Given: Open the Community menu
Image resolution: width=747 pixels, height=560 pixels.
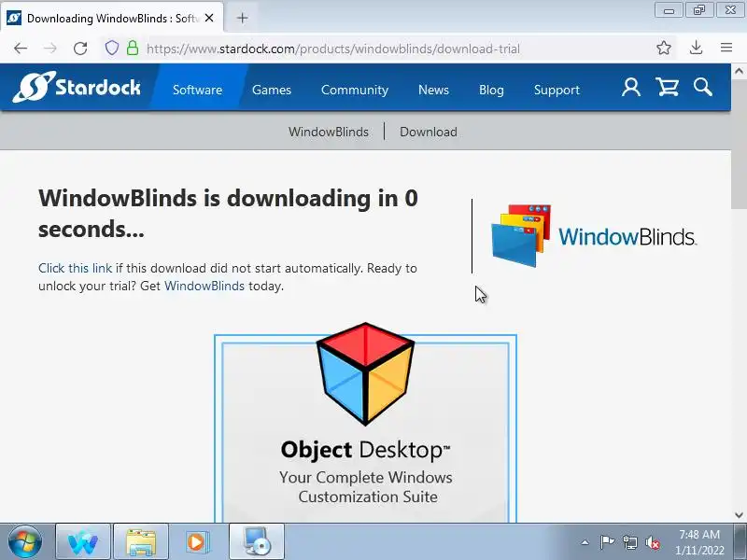Looking at the screenshot, I should 355,90.
